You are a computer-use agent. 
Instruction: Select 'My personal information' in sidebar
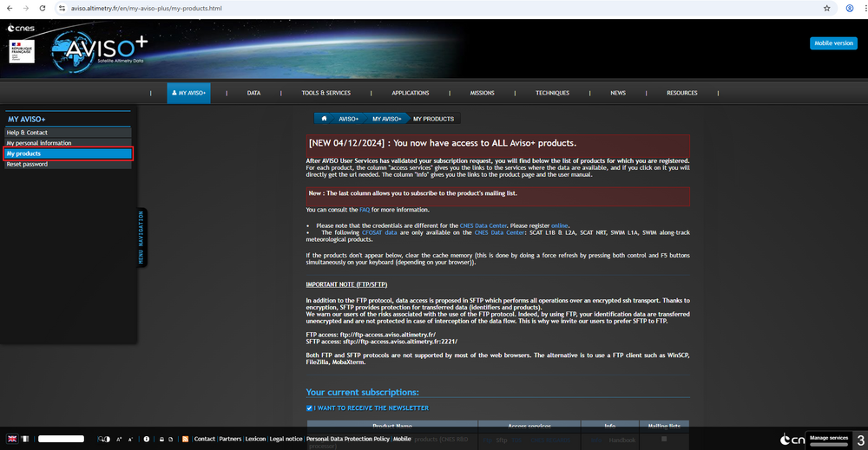pos(39,143)
